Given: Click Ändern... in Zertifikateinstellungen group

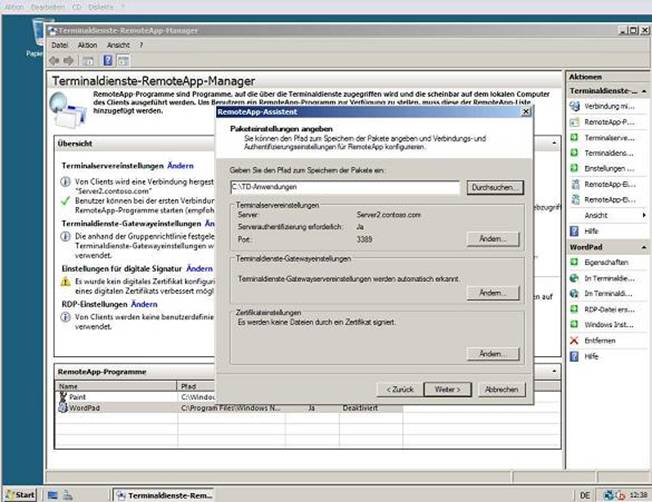Looking at the screenshot, I should (x=493, y=354).
